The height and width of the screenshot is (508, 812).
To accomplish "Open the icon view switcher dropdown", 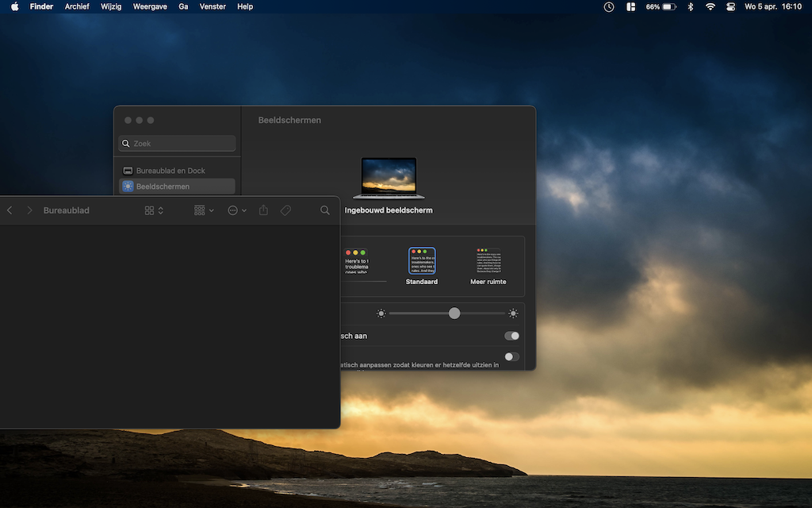I will [x=154, y=210].
